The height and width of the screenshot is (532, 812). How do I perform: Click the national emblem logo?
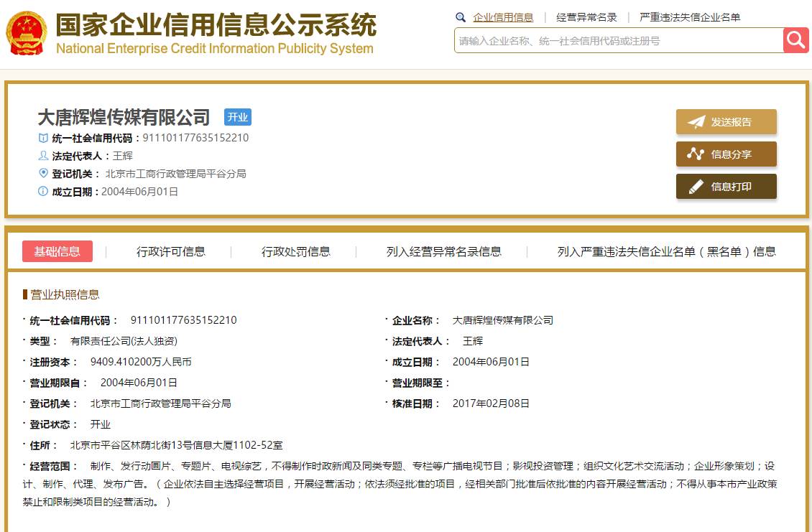pos(27,33)
